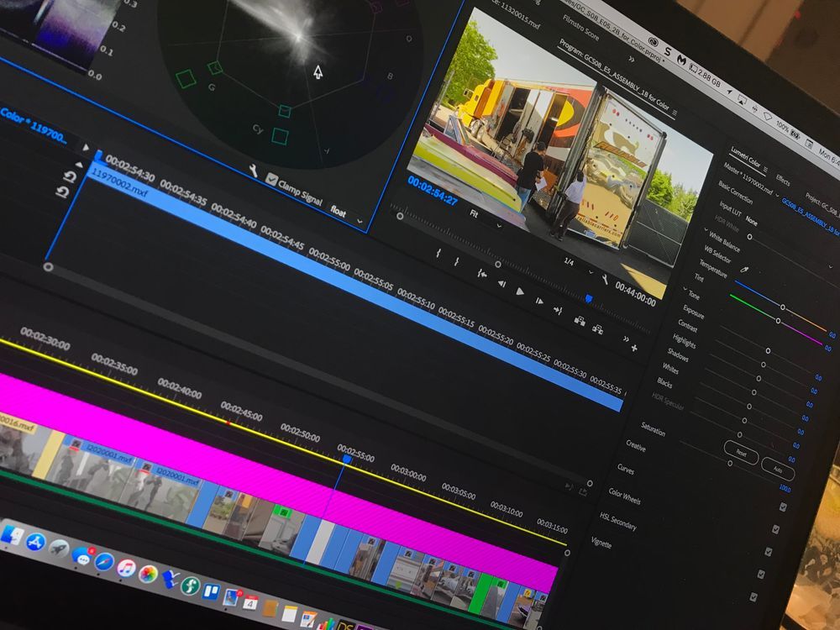Expand triangle next to Color 119700 header
840x630 pixels.
[86, 147]
